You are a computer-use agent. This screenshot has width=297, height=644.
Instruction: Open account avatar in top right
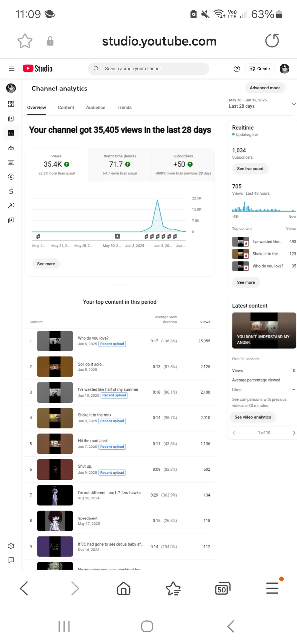284,69
